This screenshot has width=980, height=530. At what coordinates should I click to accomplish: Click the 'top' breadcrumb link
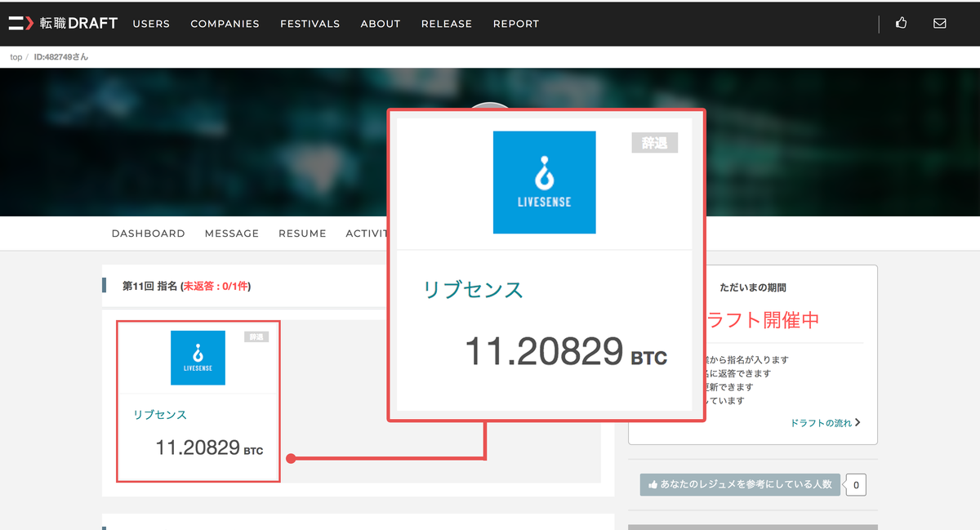click(x=16, y=57)
